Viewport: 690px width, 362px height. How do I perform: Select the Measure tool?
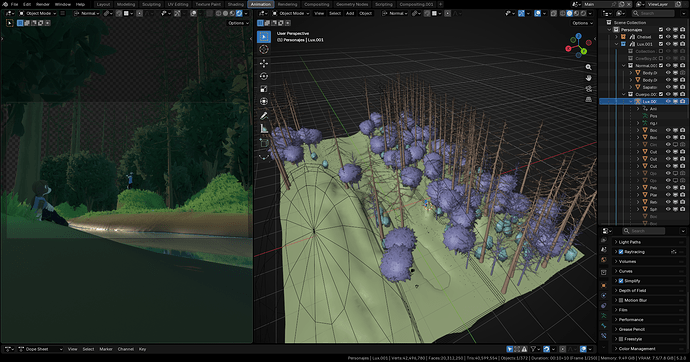click(x=264, y=128)
